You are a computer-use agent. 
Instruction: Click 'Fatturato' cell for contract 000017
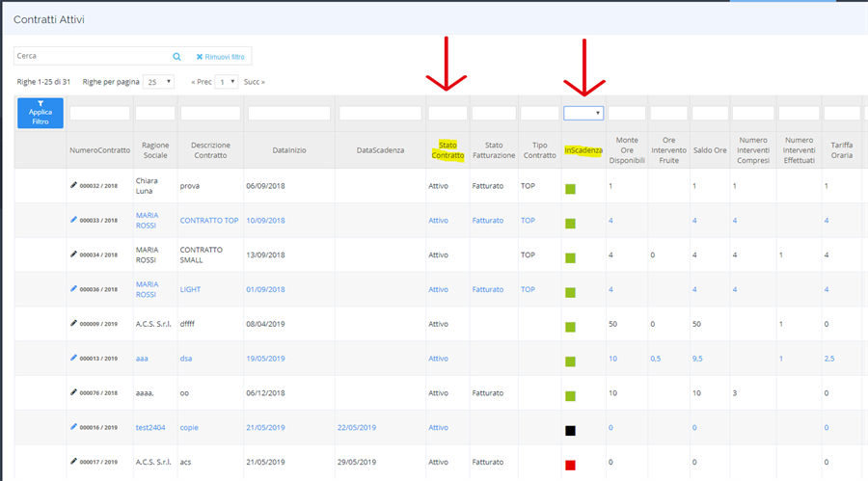[x=488, y=462]
